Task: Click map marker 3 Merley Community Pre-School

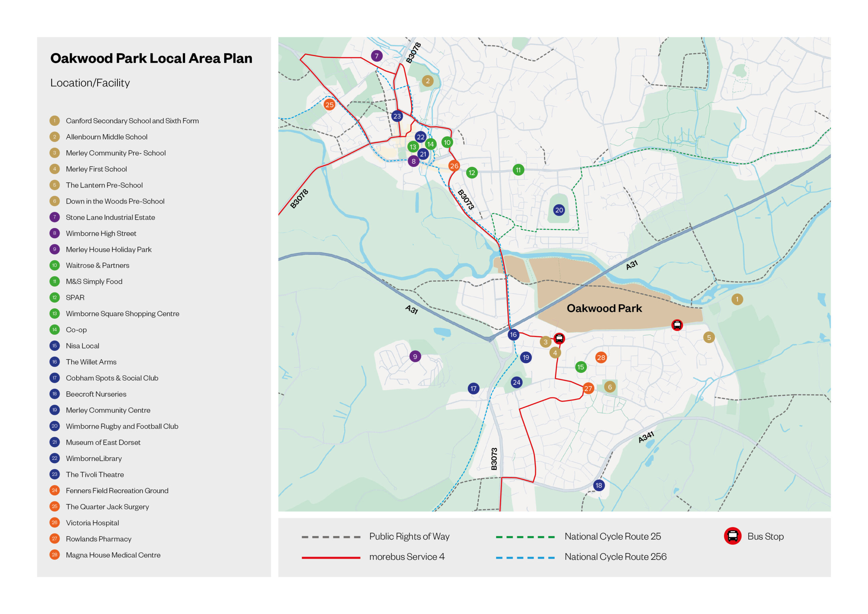Action: tap(545, 342)
